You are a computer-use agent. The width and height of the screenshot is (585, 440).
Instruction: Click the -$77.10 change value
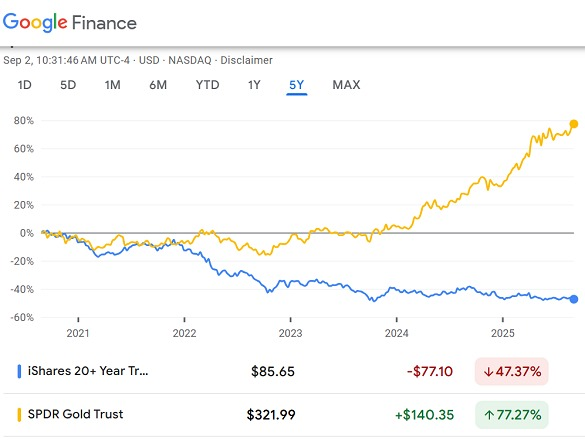pyautogui.click(x=429, y=371)
